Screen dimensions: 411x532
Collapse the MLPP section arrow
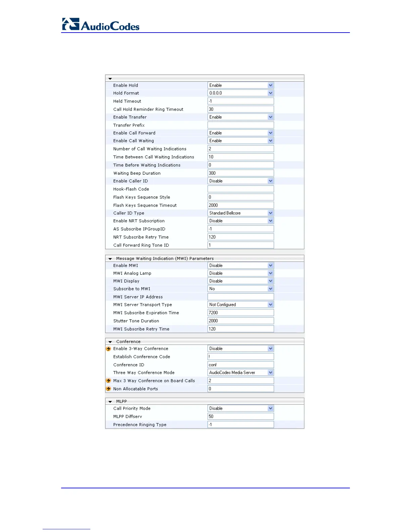(x=110, y=402)
